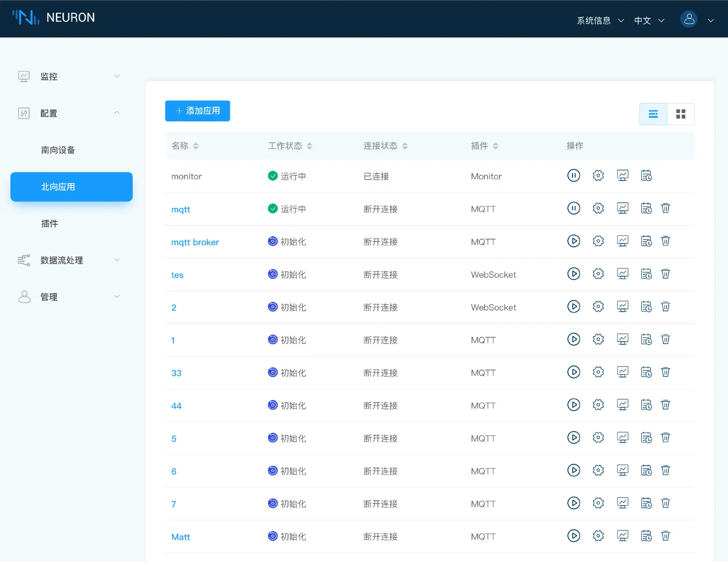Open settings gear for mqtt row
Viewport: 728px width, 562px height.
pyautogui.click(x=598, y=208)
